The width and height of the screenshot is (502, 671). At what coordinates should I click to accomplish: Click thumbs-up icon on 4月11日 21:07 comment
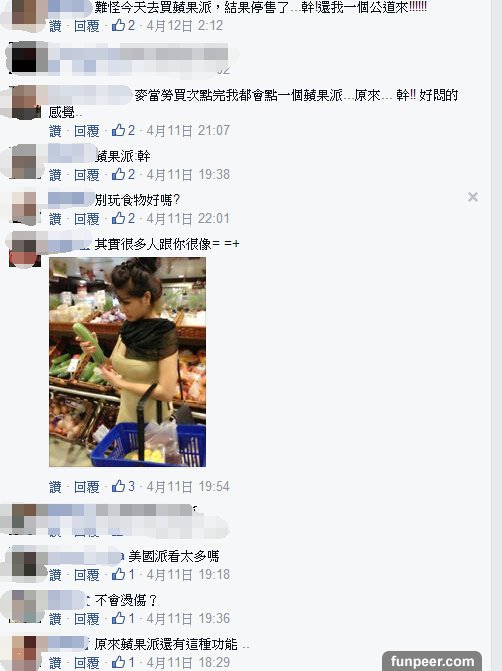coord(118,130)
